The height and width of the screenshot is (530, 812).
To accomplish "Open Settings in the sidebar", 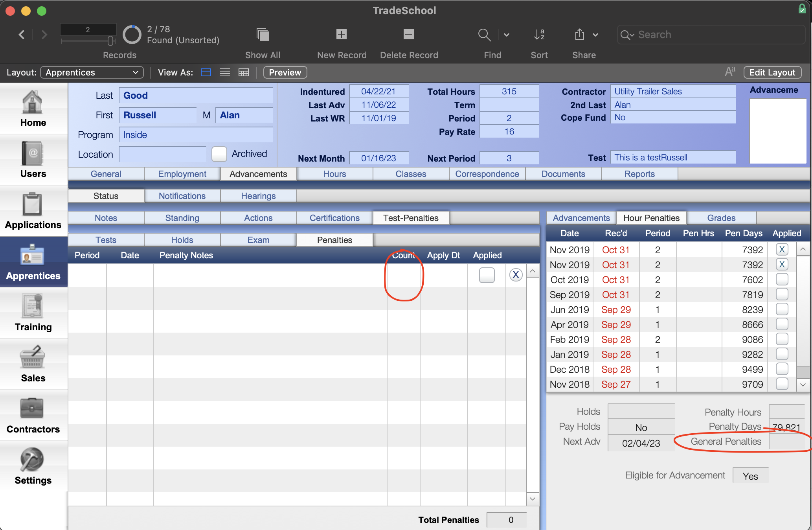I will coord(33,466).
